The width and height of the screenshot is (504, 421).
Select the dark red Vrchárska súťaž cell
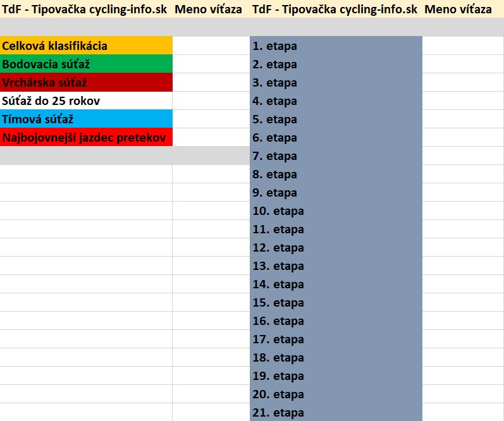pyautogui.click(x=86, y=83)
